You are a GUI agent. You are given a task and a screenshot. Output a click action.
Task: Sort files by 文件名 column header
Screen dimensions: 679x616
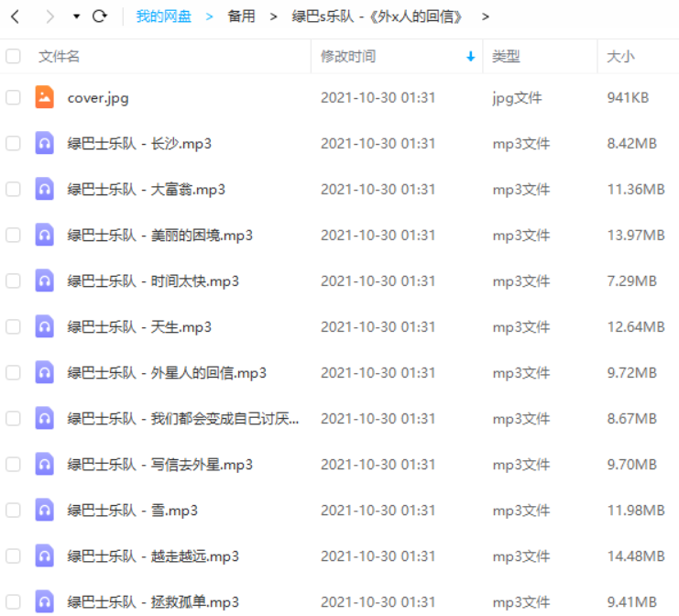pos(60,57)
